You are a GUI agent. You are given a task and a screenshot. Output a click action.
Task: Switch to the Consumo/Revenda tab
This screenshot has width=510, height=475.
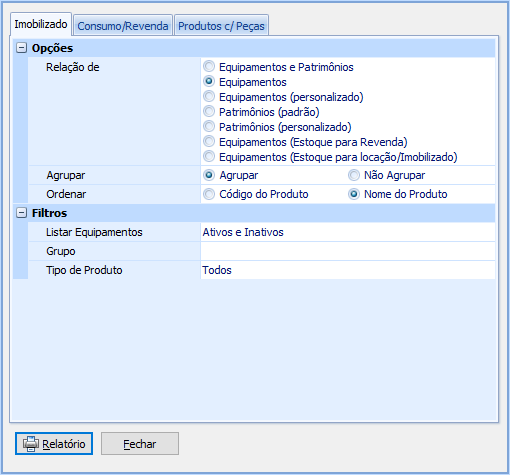(123, 25)
